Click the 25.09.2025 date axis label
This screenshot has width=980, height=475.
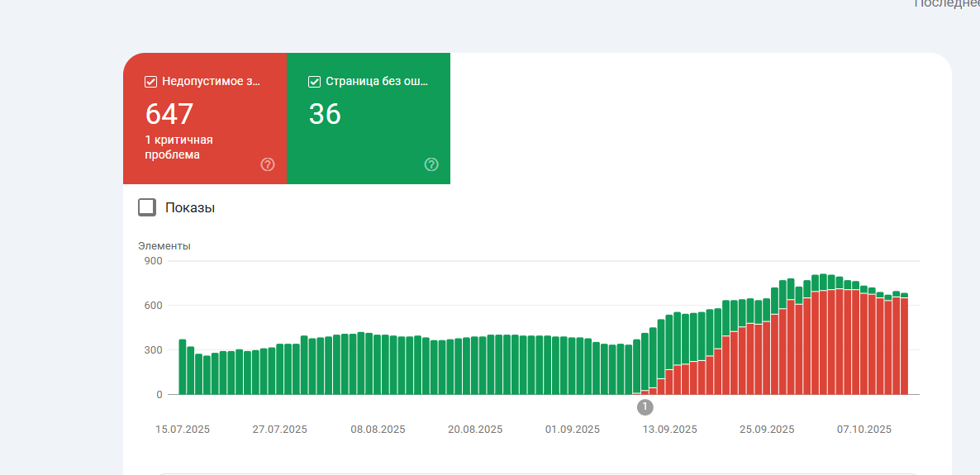(767, 429)
